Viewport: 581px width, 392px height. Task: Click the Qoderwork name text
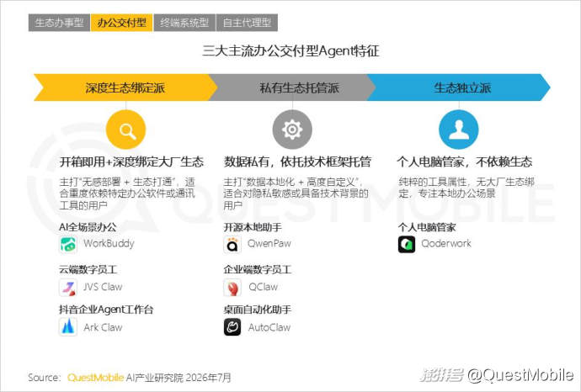point(446,243)
